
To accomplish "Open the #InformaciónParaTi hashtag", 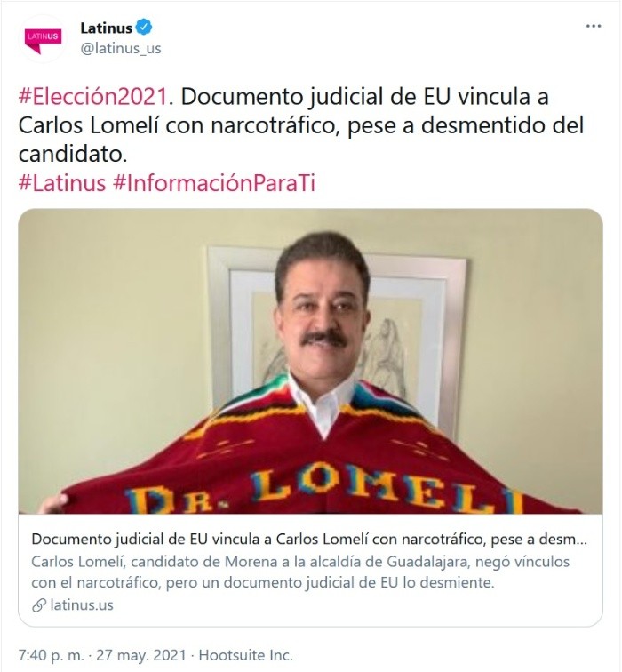I will 214,182.
